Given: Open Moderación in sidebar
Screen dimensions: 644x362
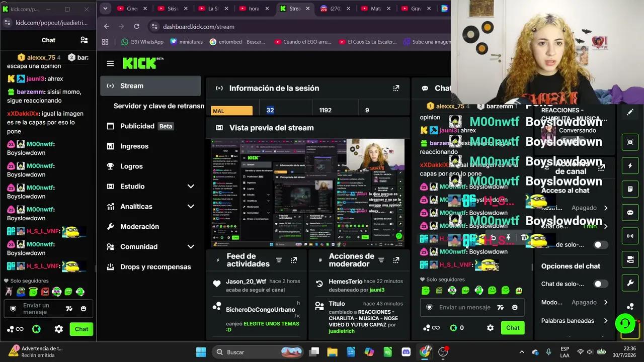Looking at the screenshot, I should [150, 227].
